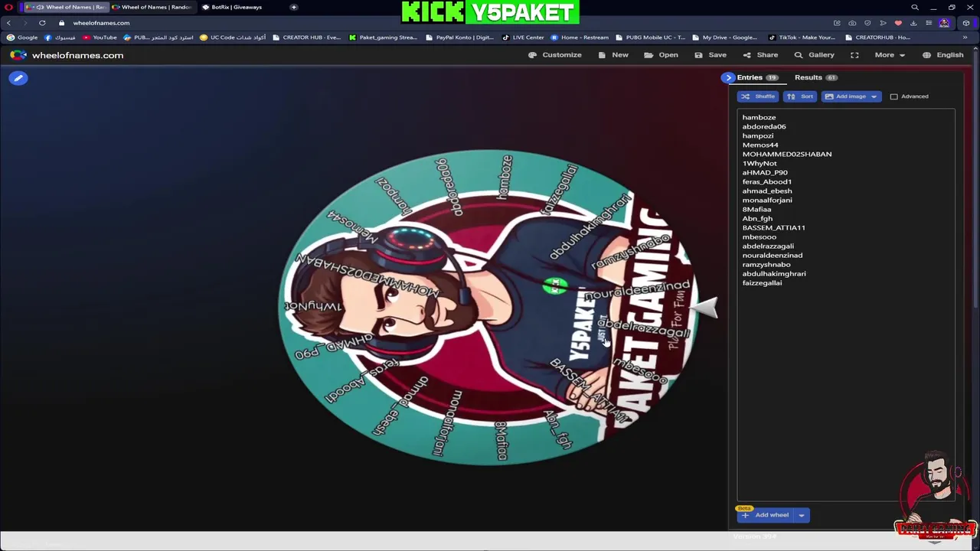The width and height of the screenshot is (980, 551).
Task: Click entry 'monaalforjani' in the list
Action: click(x=767, y=200)
